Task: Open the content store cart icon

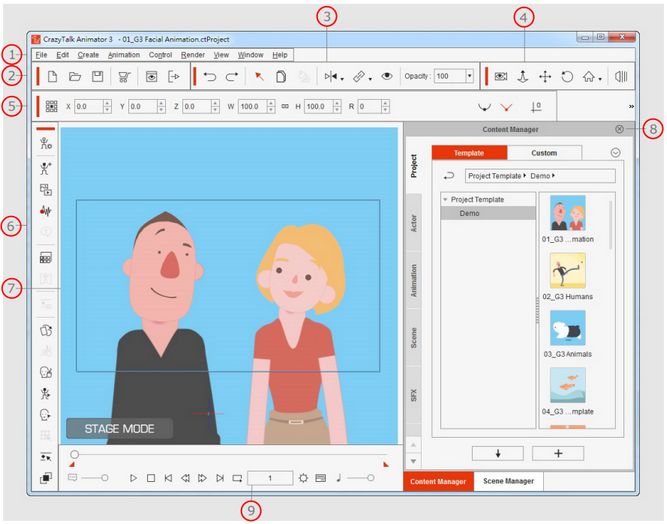Action: coord(124,77)
